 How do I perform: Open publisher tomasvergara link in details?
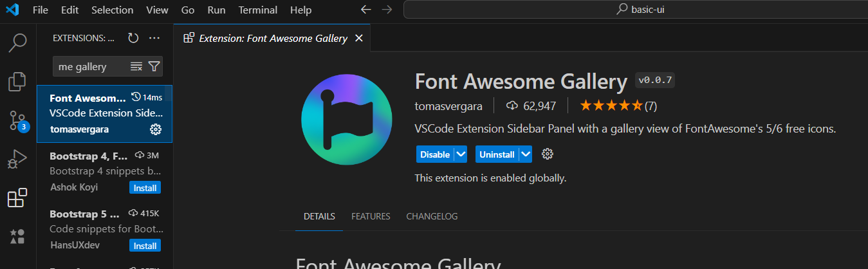coord(448,106)
